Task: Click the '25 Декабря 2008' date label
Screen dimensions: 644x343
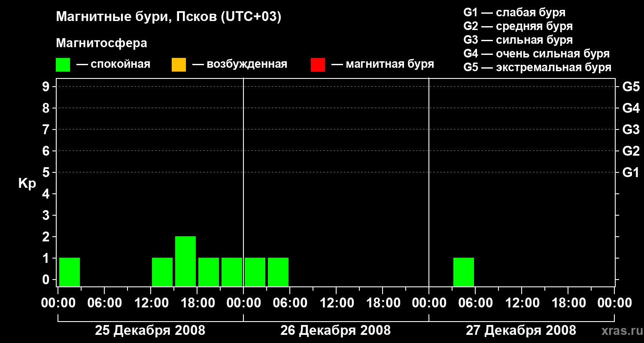Action: pos(150,330)
